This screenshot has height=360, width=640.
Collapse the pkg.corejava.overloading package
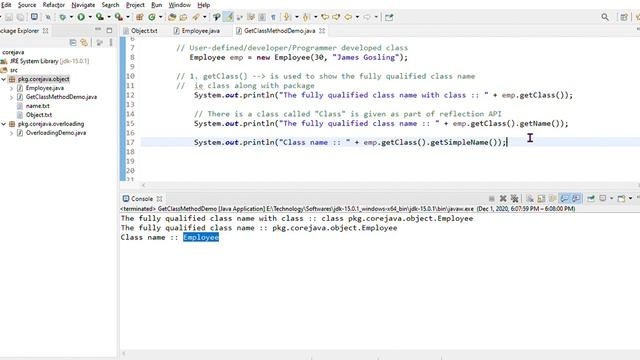4,124
